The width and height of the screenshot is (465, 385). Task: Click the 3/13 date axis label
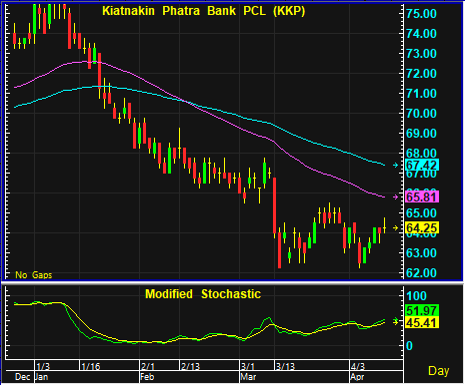285,367
